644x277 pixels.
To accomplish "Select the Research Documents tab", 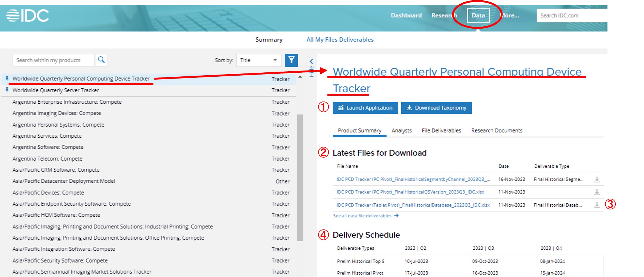I will tap(497, 131).
